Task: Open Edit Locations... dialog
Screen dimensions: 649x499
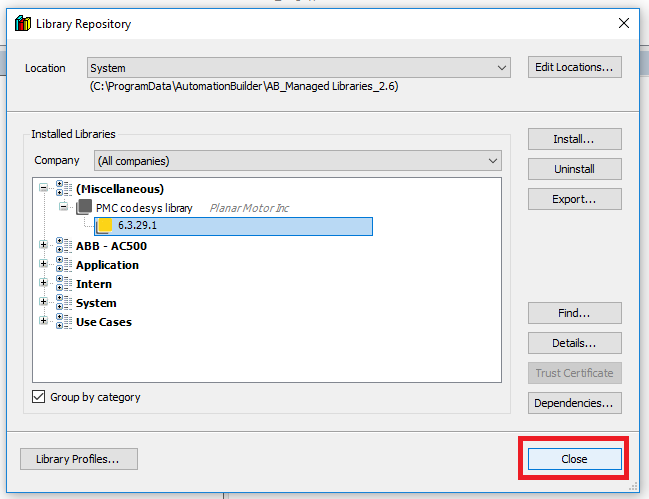Action: (x=574, y=67)
